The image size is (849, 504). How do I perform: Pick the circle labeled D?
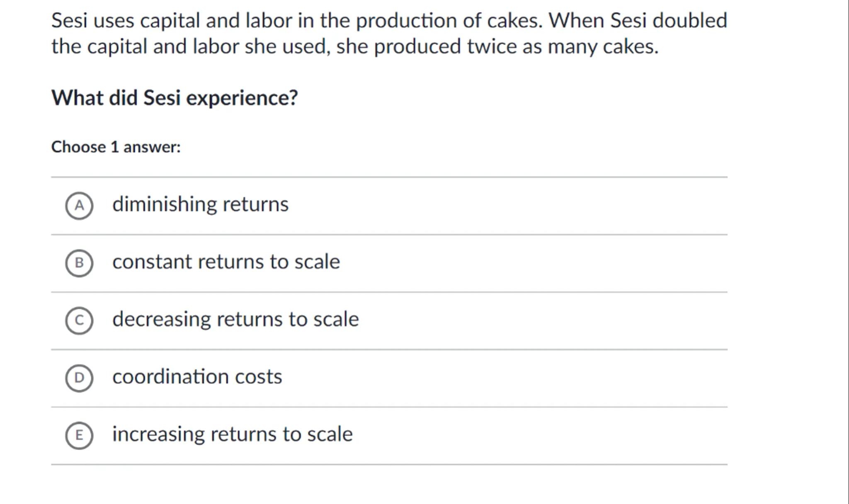pos(79,378)
